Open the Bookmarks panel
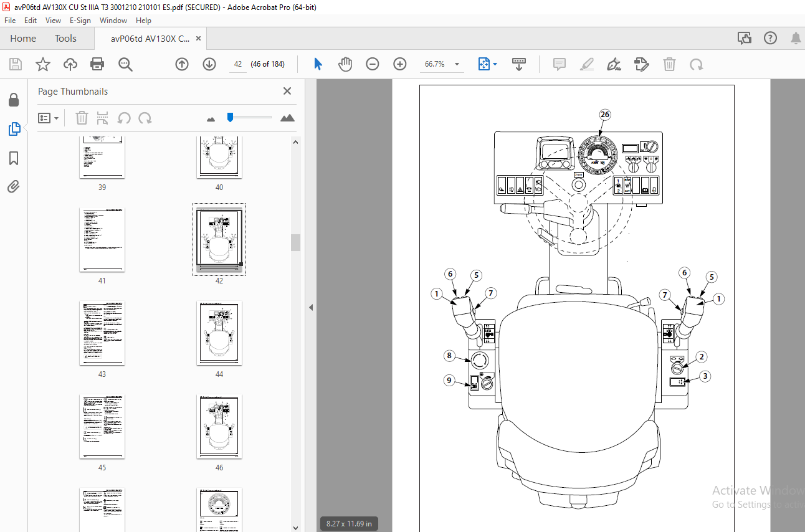This screenshot has width=805, height=532. pyautogui.click(x=14, y=158)
